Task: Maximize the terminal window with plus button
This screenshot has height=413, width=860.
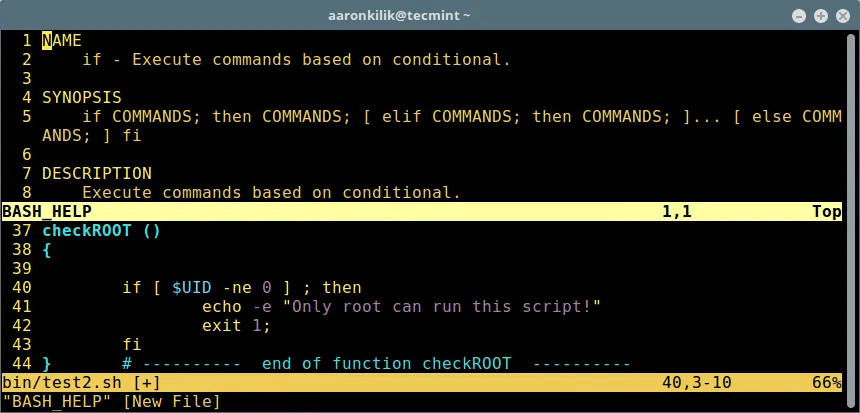Action: 820,16
